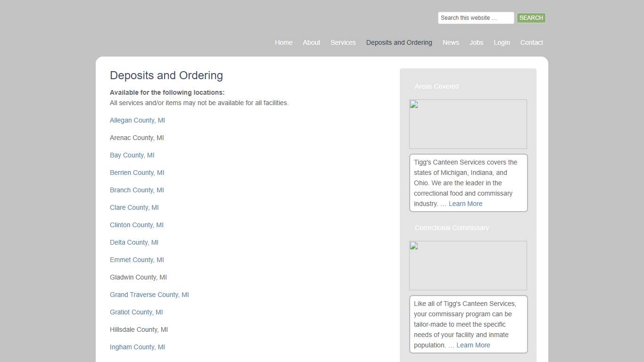Navigate to the Jobs page

coord(476,42)
